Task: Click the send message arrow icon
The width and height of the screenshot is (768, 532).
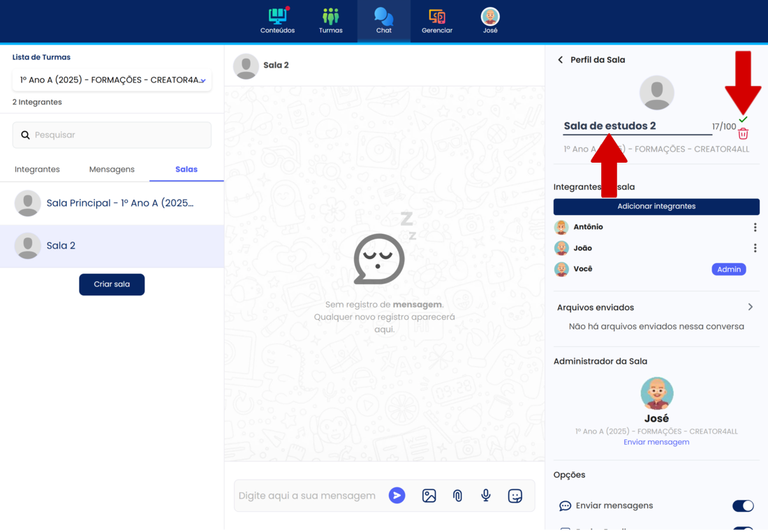Action: point(397,496)
